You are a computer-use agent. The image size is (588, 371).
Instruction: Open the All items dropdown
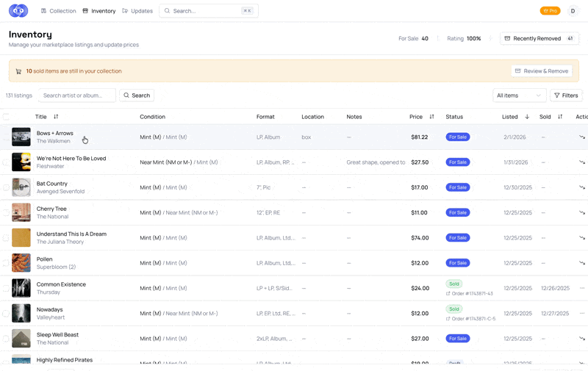coord(520,96)
